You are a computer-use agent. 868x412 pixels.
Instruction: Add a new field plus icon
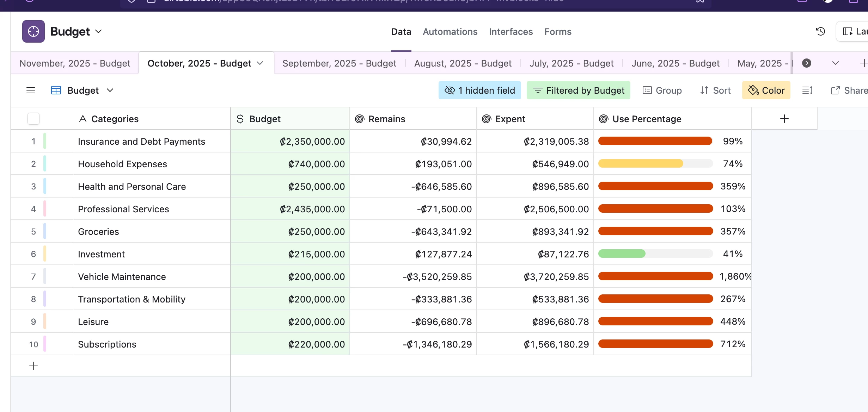click(784, 119)
